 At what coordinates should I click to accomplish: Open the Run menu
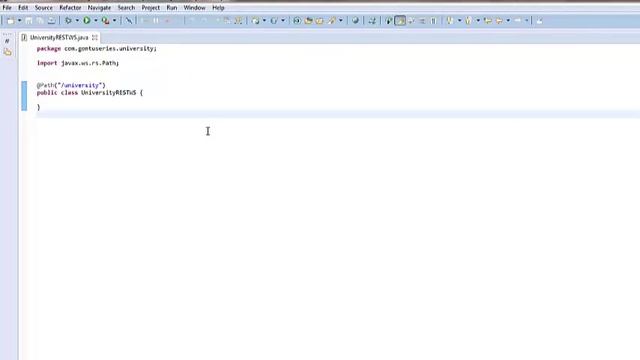pos(172,8)
